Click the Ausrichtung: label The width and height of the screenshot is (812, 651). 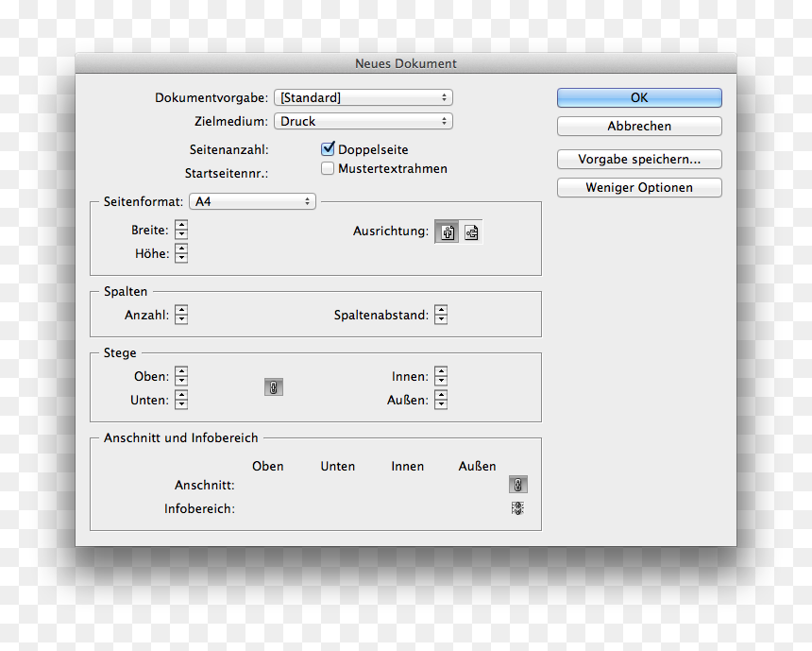tap(391, 231)
